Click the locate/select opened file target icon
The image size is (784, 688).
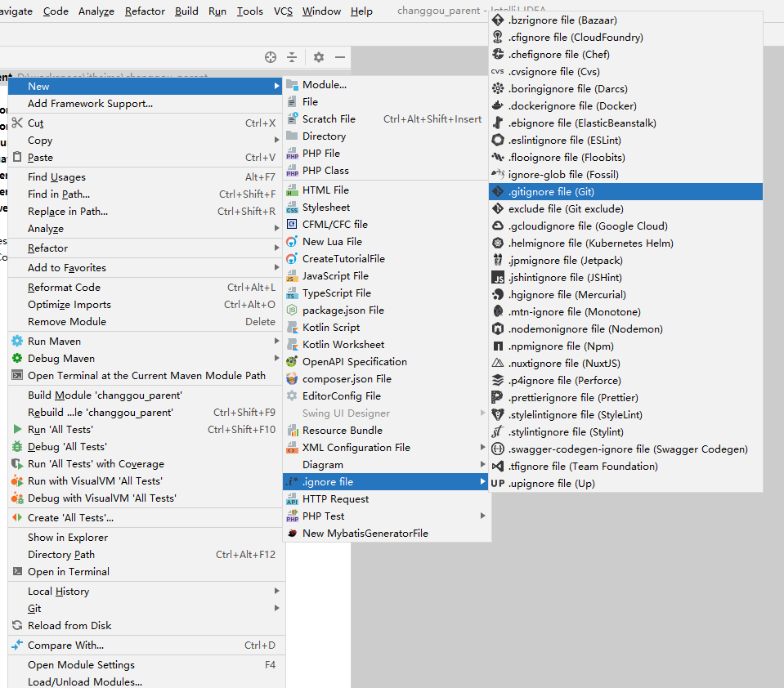[271, 57]
